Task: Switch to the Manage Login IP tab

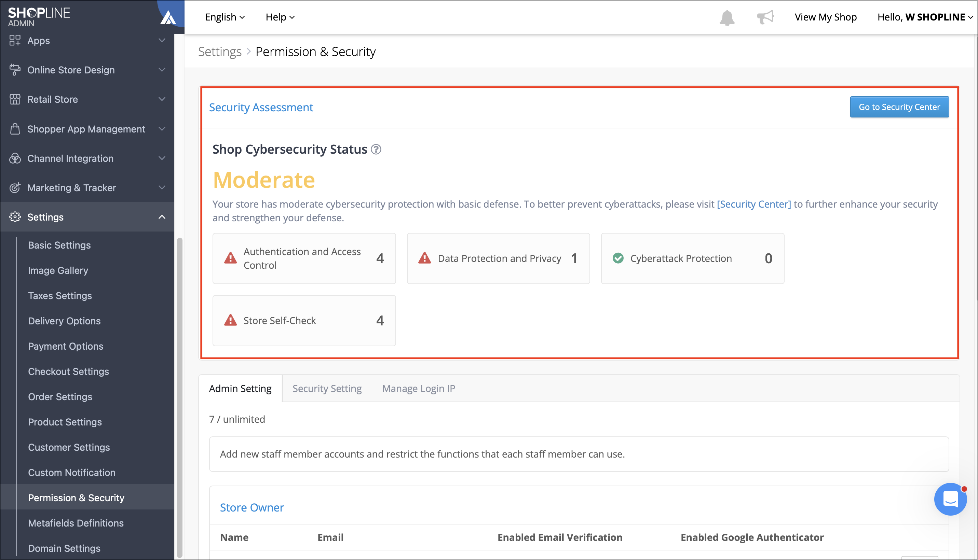Action: click(x=419, y=389)
